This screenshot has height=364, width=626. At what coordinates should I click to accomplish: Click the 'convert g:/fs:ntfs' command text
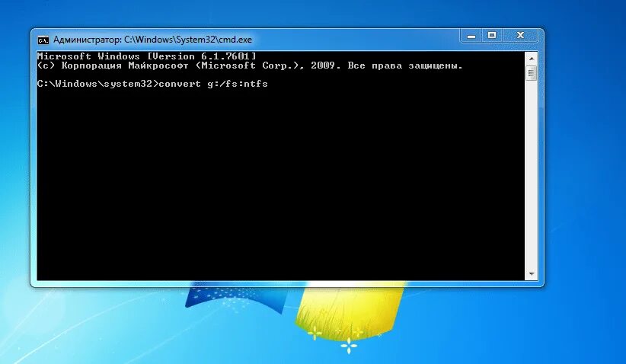point(213,84)
